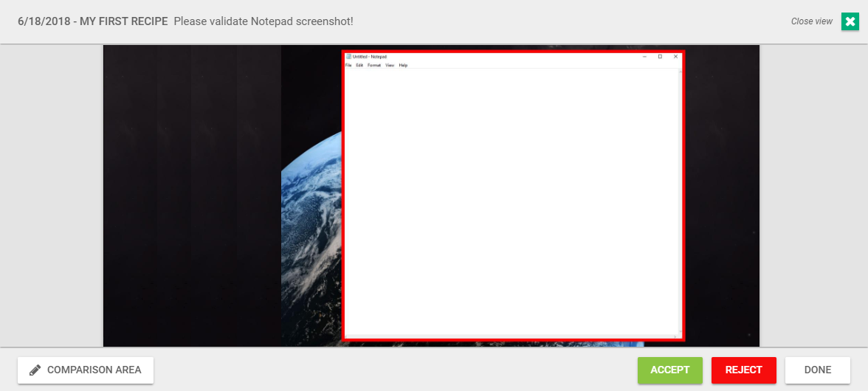Click the Please validate Notepad screenshot message
This screenshot has height=391, width=868.
(263, 21)
